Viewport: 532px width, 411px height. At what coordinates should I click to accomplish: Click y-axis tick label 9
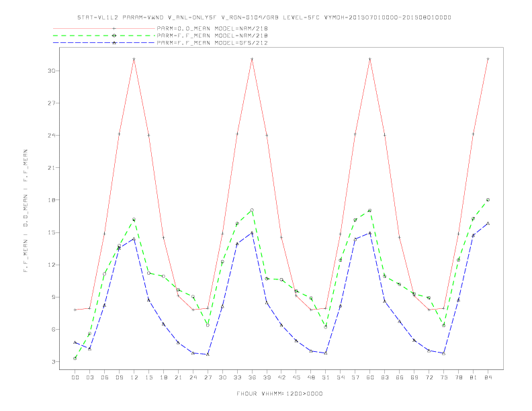[53, 297]
